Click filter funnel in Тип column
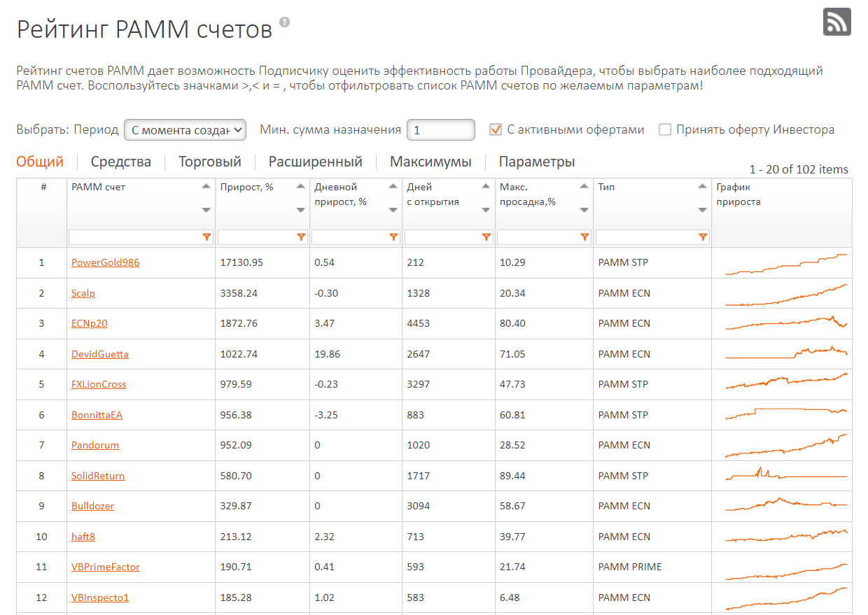The height and width of the screenshot is (615, 868). click(x=703, y=237)
